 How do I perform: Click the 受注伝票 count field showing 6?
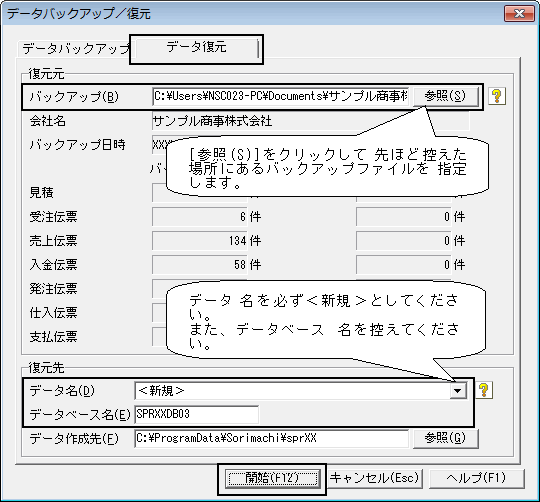pyautogui.click(x=200, y=217)
